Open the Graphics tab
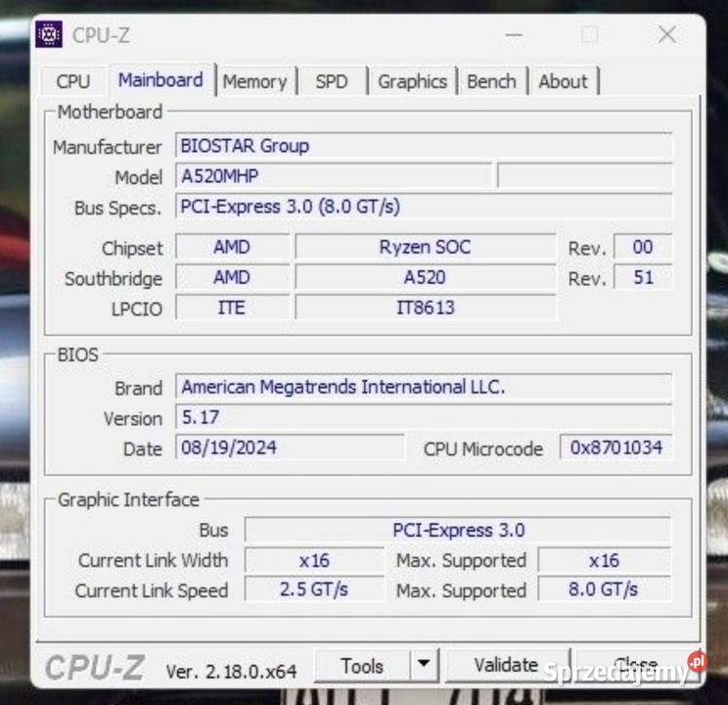The width and height of the screenshot is (728, 705). [x=412, y=82]
